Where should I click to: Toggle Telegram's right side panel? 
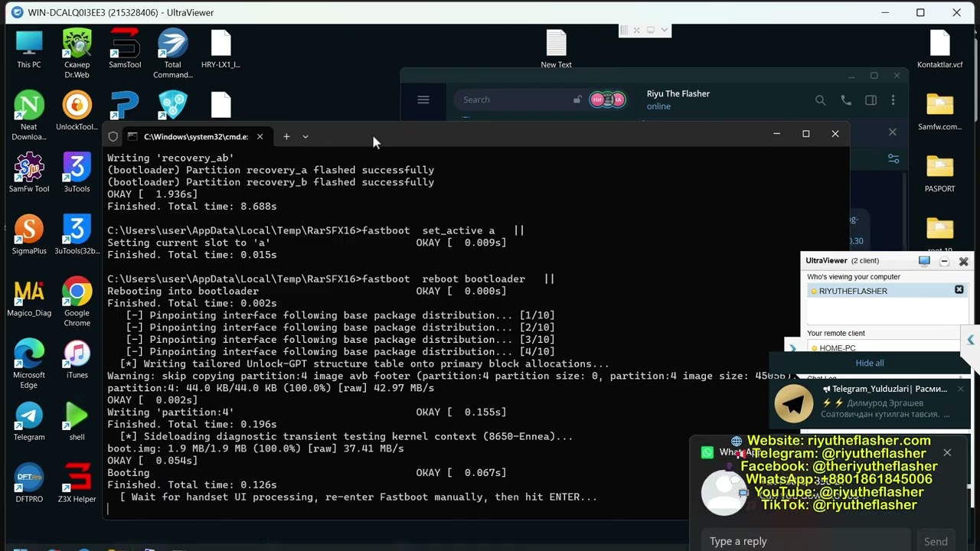(x=871, y=100)
